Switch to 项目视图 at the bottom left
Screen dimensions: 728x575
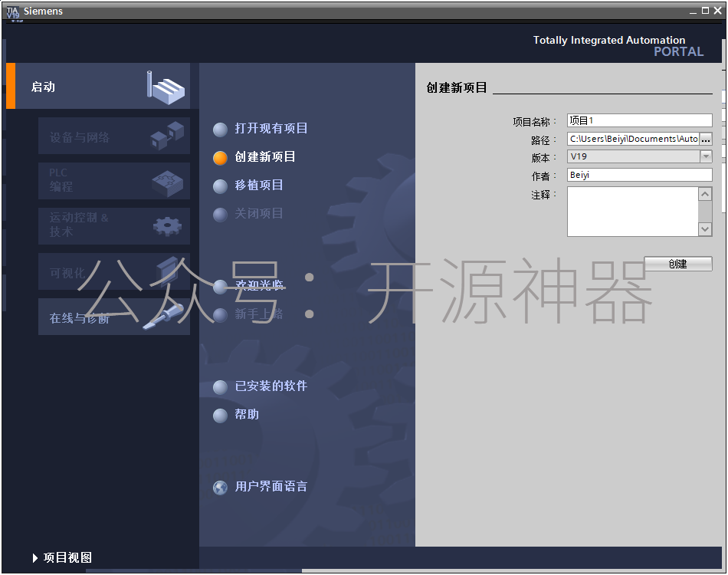pos(63,558)
